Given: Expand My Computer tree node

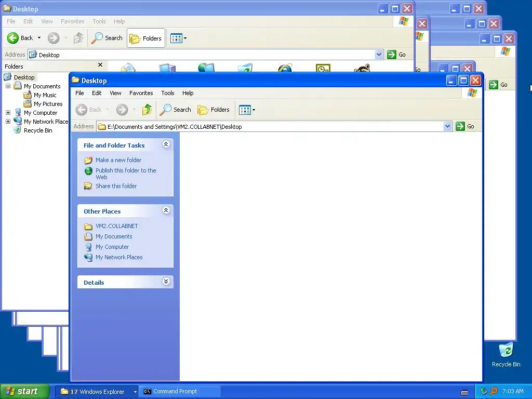Looking at the screenshot, I should [8, 113].
